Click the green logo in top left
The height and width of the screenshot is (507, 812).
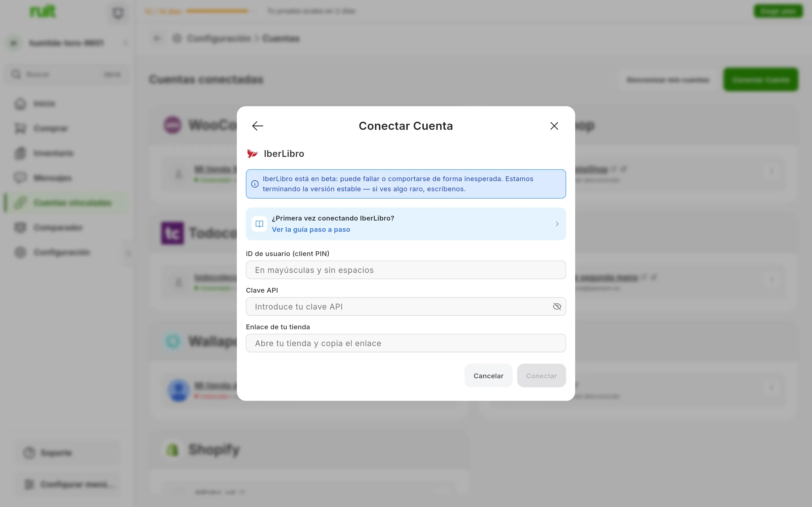coord(43,11)
